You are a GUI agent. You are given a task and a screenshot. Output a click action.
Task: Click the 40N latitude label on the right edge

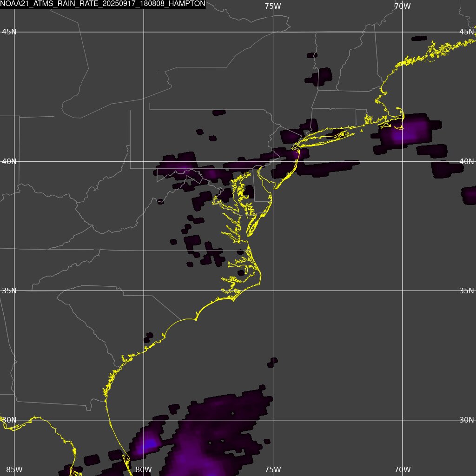click(x=467, y=161)
